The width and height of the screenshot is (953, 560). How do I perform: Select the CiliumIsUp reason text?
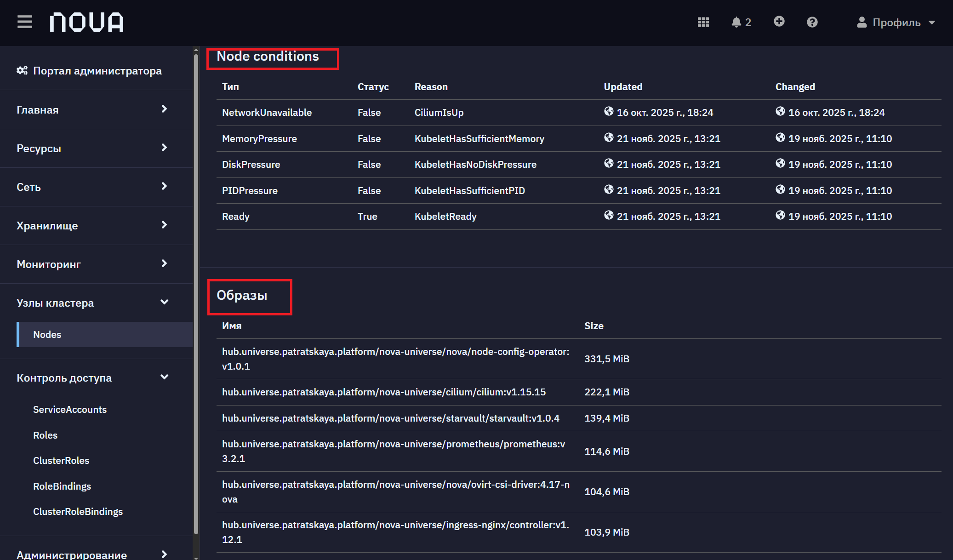click(x=439, y=113)
